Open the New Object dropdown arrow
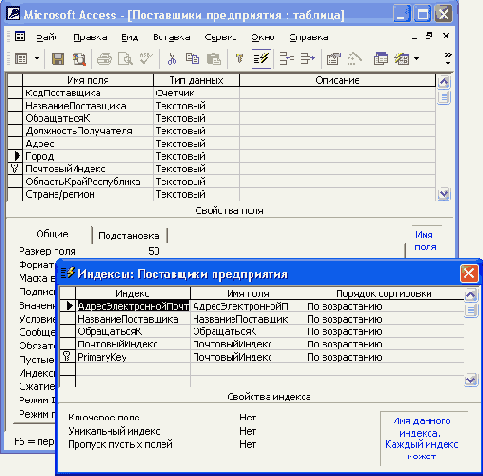This screenshot has height=476, width=483. 417,59
